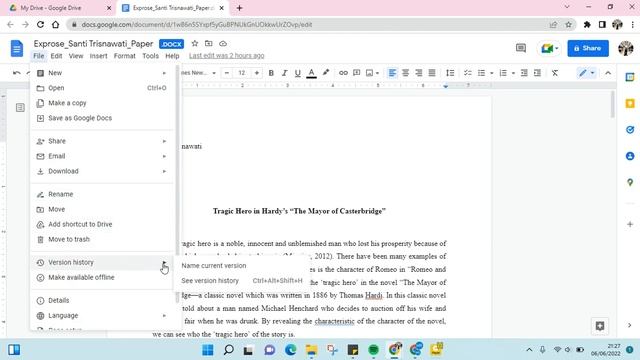Open Details from the File menu
The height and width of the screenshot is (360, 640).
(x=102, y=300)
